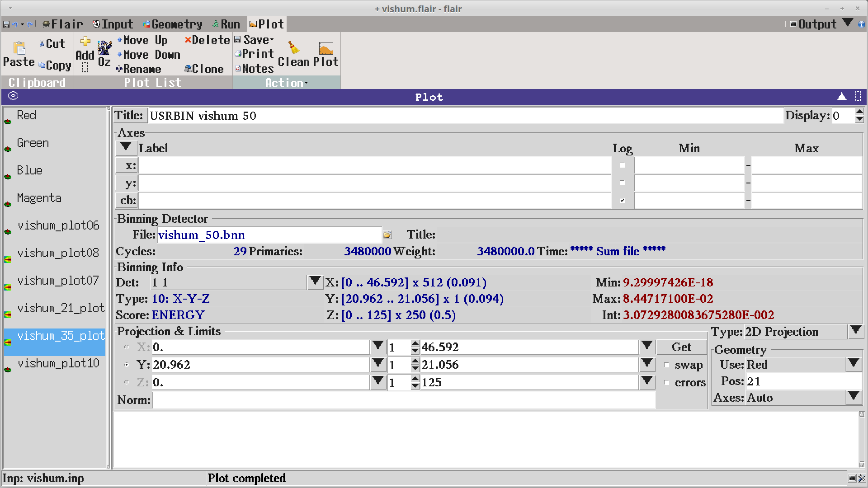Select the Z projection radio button

pos(127,382)
